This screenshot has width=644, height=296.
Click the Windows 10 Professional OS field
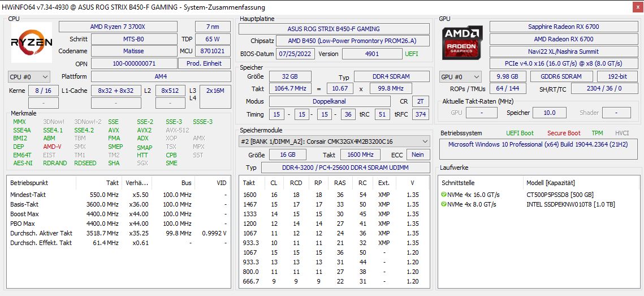pyautogui.click(x=539, y=149)
